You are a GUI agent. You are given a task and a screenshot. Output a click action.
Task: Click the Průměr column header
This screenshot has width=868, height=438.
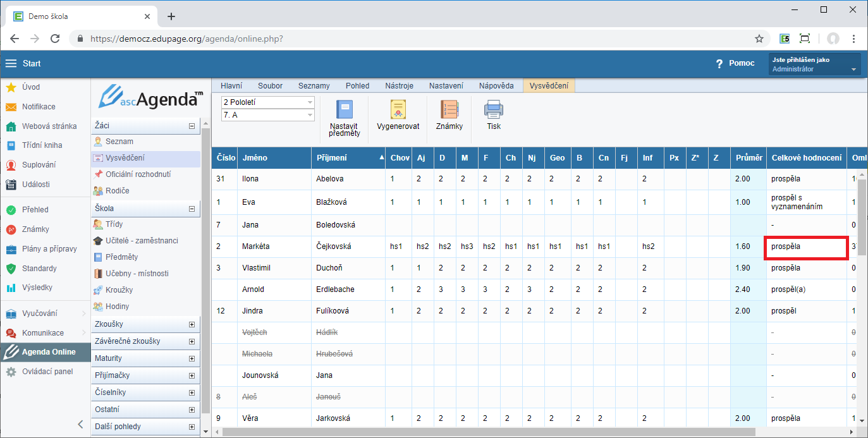pos(749,158)
